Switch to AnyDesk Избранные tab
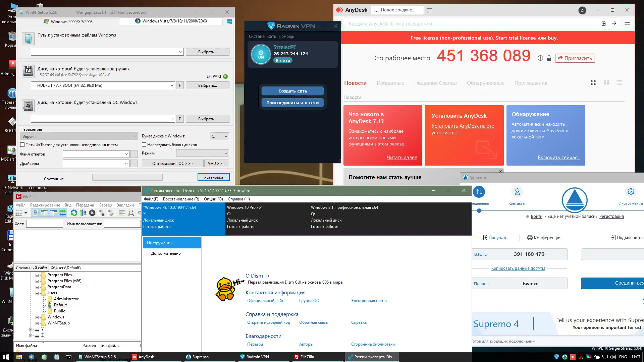Image resolution: width=644 pixels, height=362 pixels. pos(390,83)
